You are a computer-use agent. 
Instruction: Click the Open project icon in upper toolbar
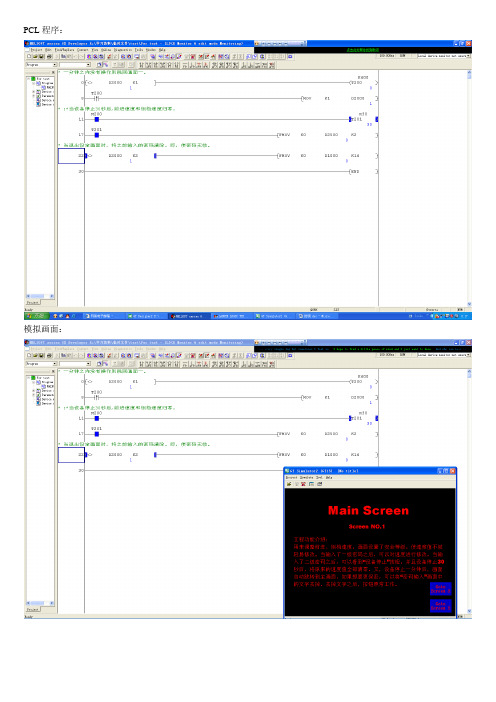pyautogui.click(x=35, y=57)
